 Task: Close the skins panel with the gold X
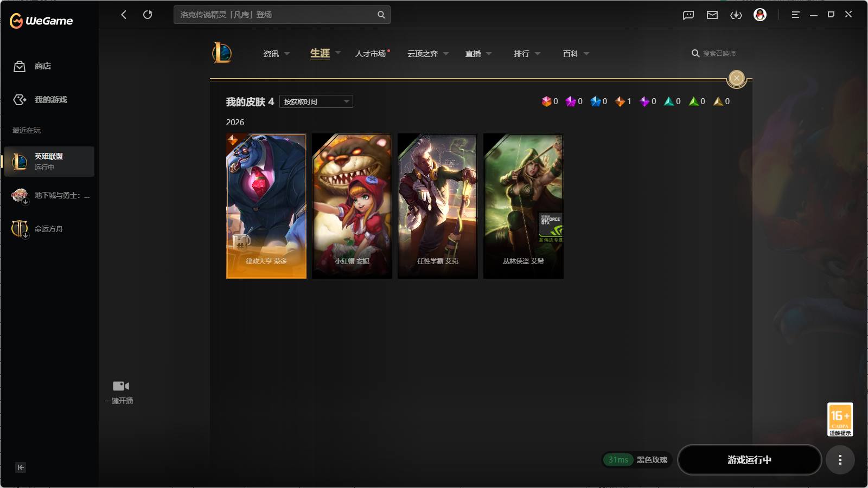coord(736,79)
